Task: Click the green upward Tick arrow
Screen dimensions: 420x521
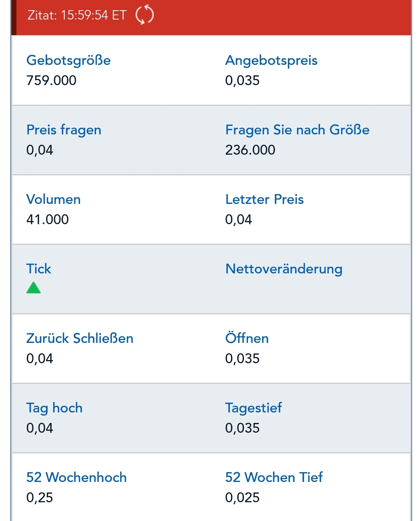Action: [34, 288]
